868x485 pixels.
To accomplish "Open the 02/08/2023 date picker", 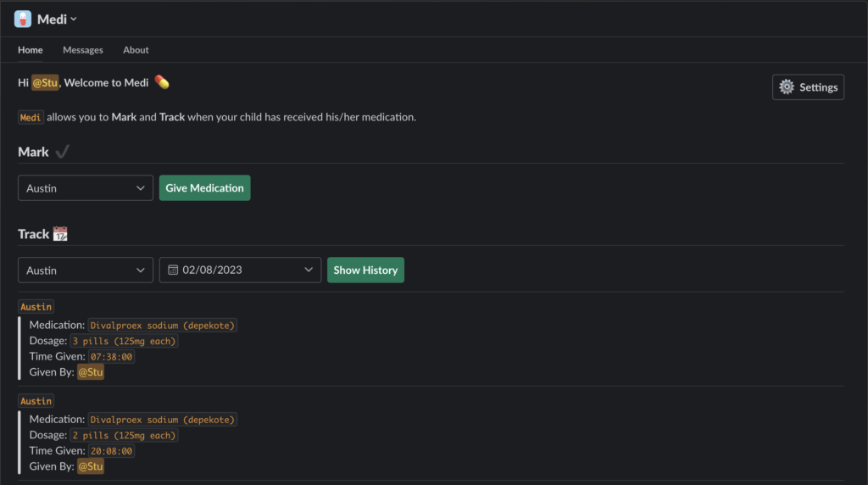I will (x=241, y=270).
